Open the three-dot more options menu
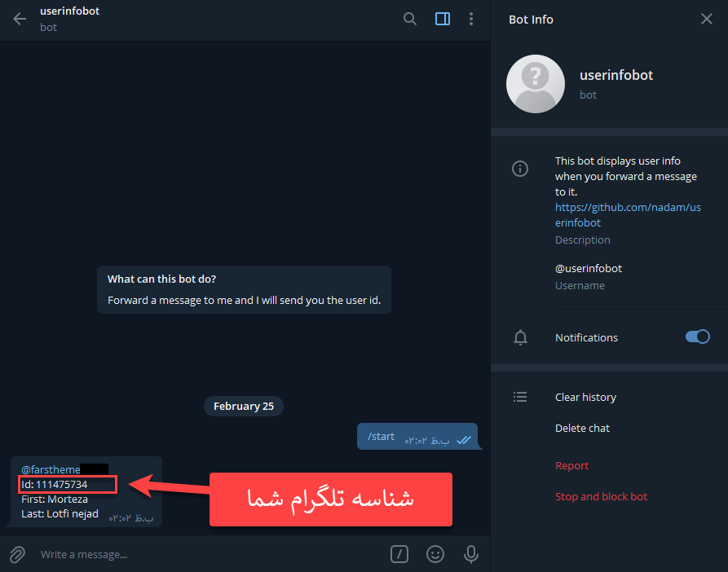 [470, 19]
